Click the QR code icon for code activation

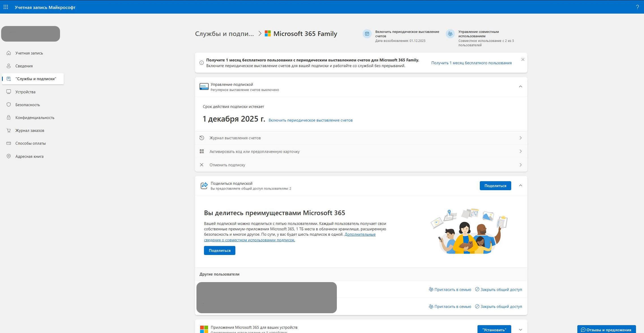pos(202,151)
